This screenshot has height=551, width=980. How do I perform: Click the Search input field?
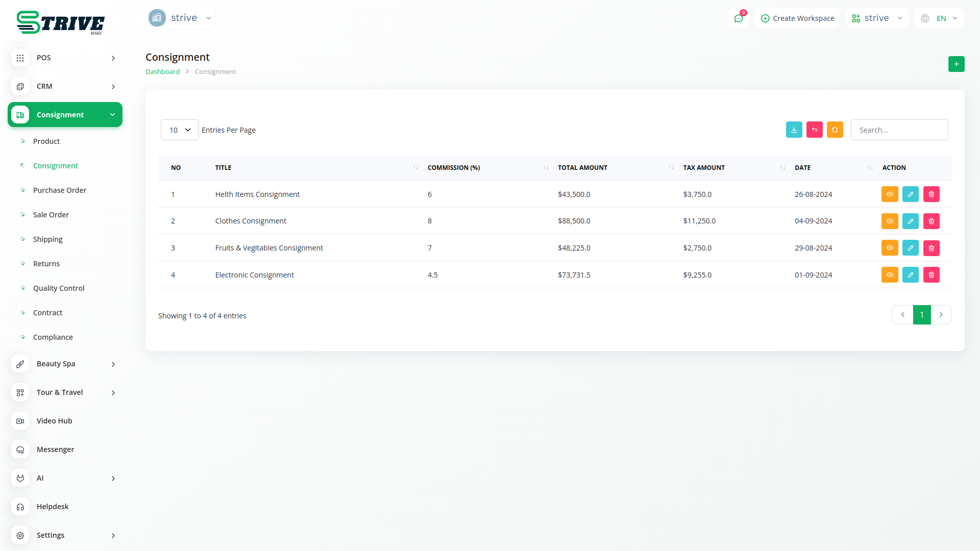(x=899, y=130)
